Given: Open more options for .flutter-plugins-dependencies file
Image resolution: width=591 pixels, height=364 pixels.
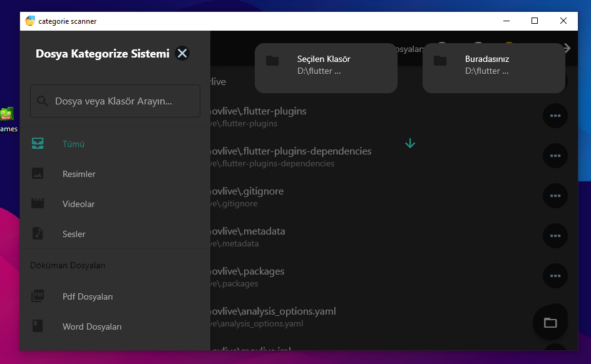Looking at the screenshot, I should (555, 156).
